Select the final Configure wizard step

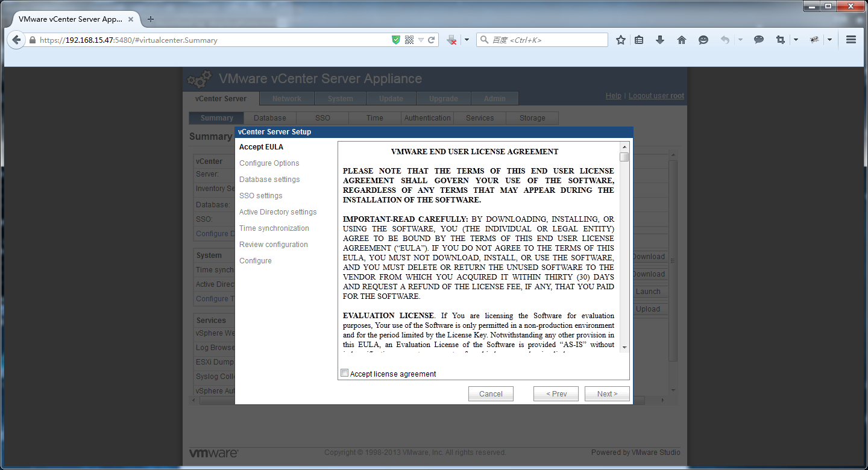(x=256, y=261)
